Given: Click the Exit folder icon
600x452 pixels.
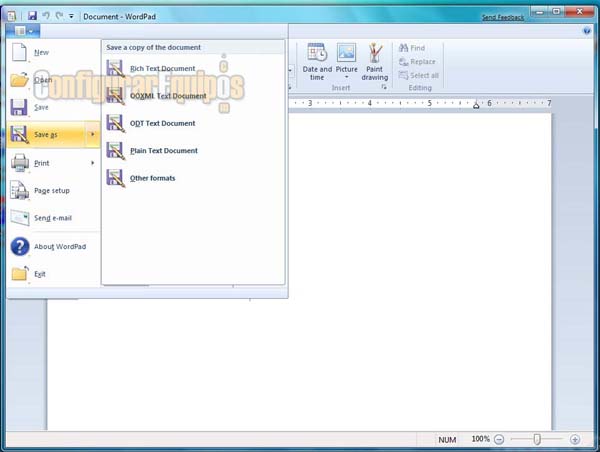Looking at the screenshot, I should click(x=20, y=274).
